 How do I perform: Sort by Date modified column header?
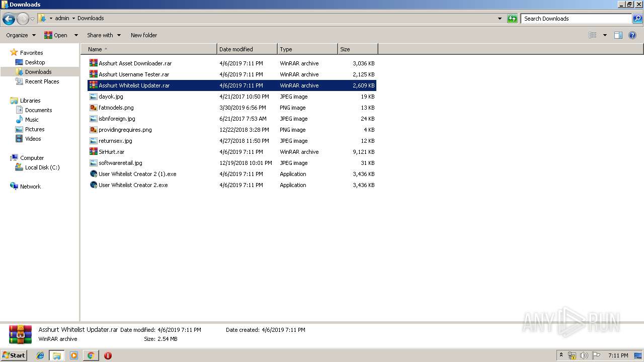click(x=247, y=49)
